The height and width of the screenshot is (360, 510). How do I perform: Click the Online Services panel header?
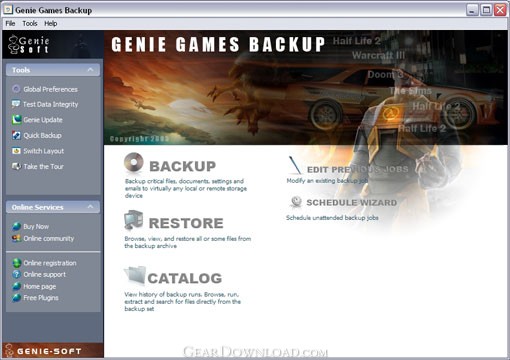53,207
